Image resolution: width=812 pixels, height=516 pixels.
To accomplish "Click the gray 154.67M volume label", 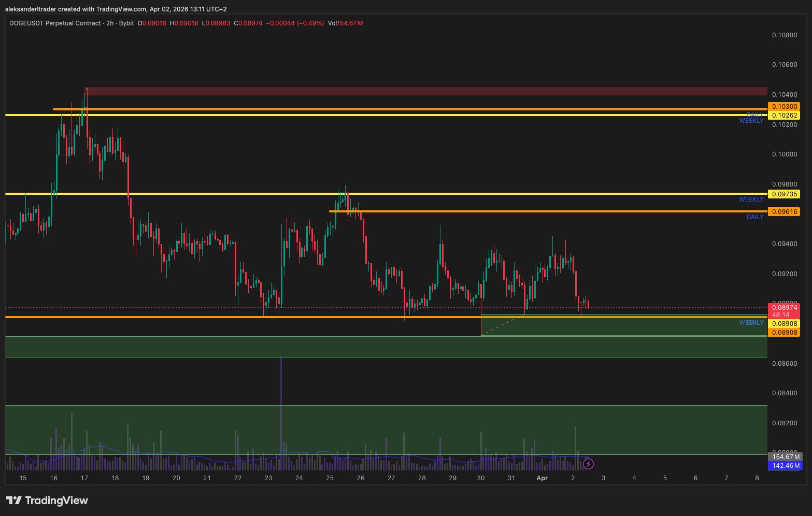I will [x=786, y=457].
